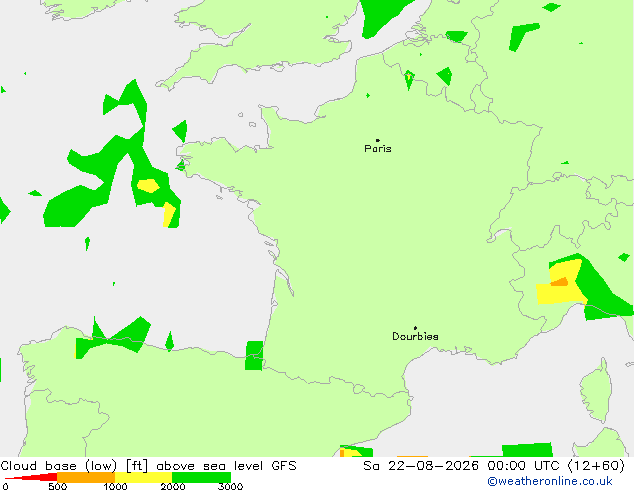Viewport: 634px width, 490px height.
Task: Click the yellow 1000-2000 ft legend segment
Action: [144, 477]
